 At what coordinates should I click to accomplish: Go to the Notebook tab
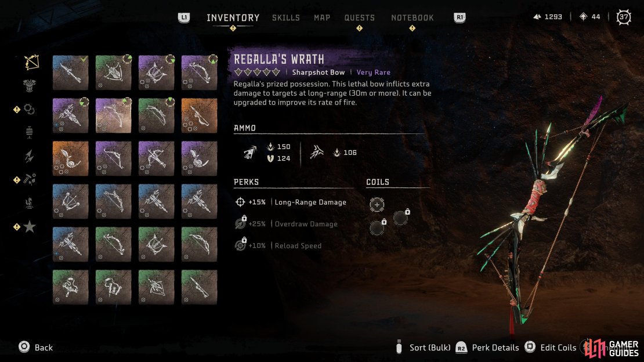click(x=413, y=17)
